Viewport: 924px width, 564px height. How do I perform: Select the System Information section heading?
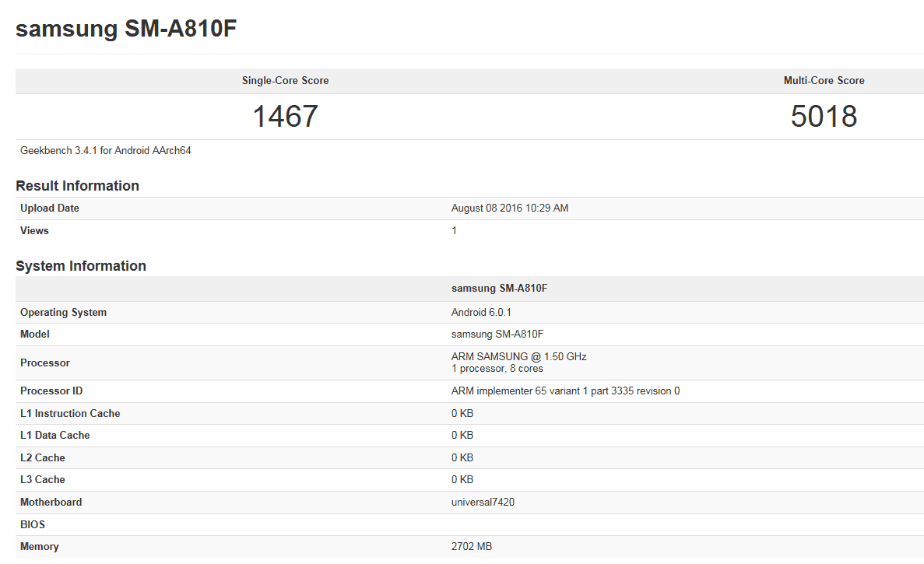(80, 265)
